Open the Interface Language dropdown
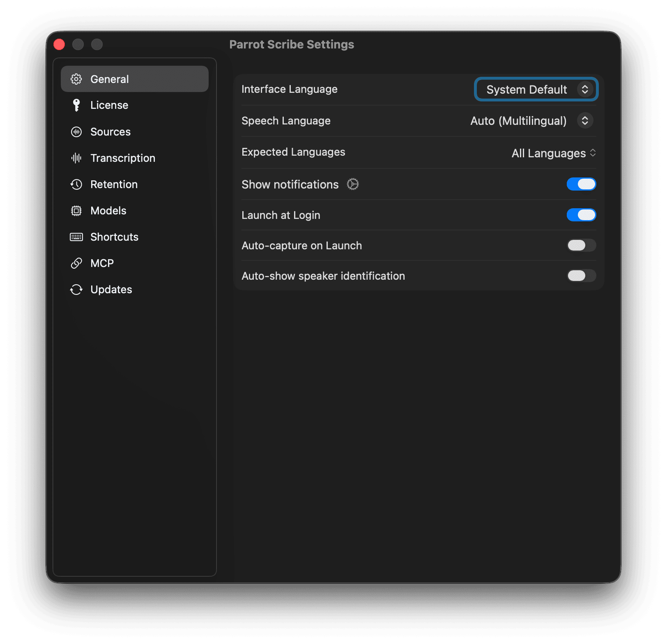Viewport: 667px width, 644px height. point(536,89)
